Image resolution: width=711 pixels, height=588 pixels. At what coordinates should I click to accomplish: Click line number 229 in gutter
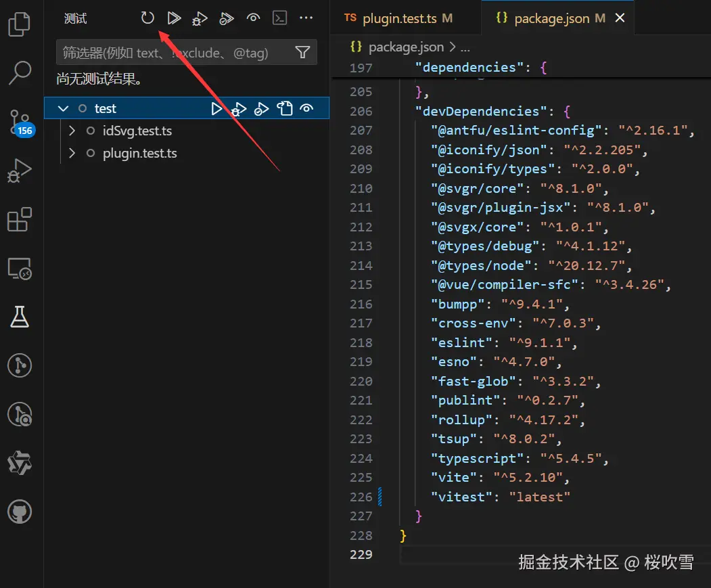click(361, 554)
